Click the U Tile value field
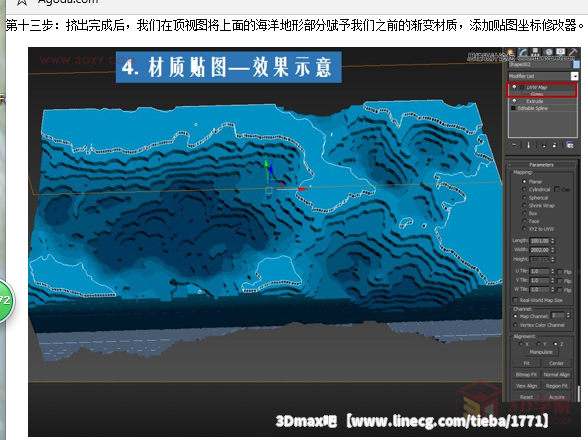This screenshot has width=588, height=440. pyautogui.click(x=539, y=271)
